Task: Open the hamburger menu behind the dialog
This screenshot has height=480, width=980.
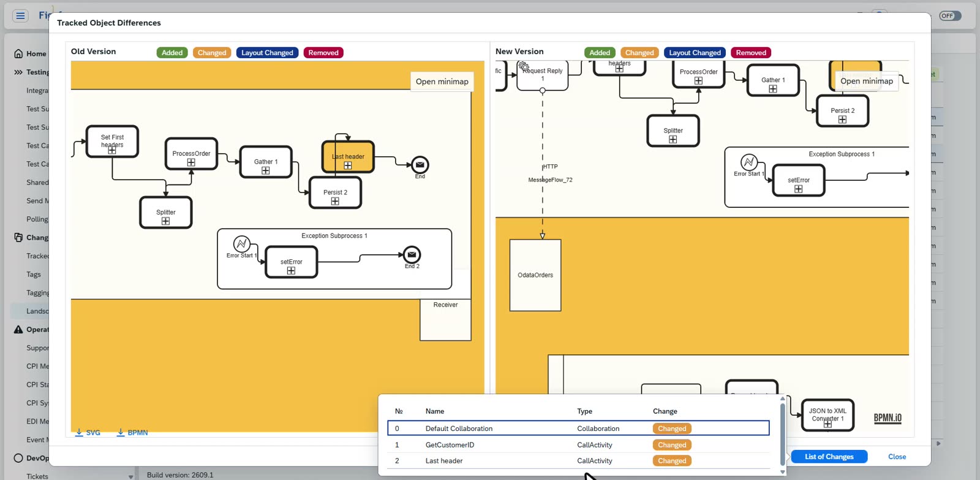Action: [x=20, y=16]
